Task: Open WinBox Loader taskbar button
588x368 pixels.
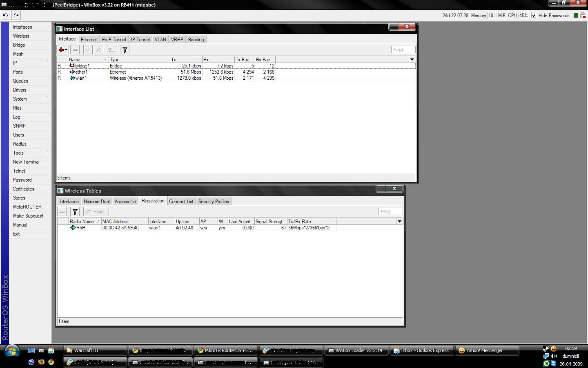Action: pyautogui.click(x=356, y=350)
